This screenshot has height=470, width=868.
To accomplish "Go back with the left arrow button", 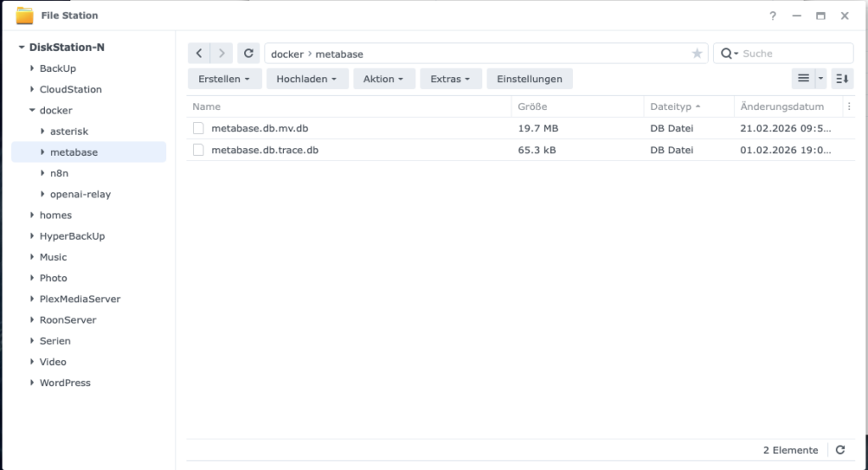I will pyautogui.click(x=199, y=53).
